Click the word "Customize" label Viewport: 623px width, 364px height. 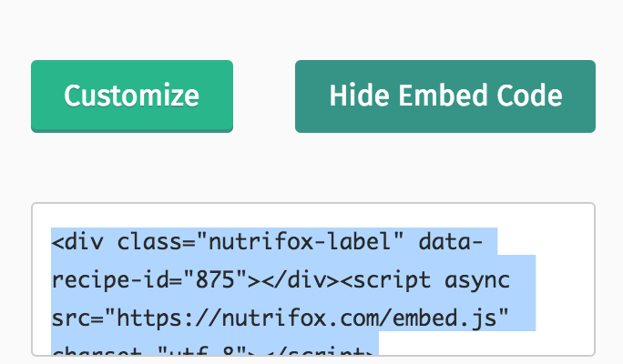[131, 96]
